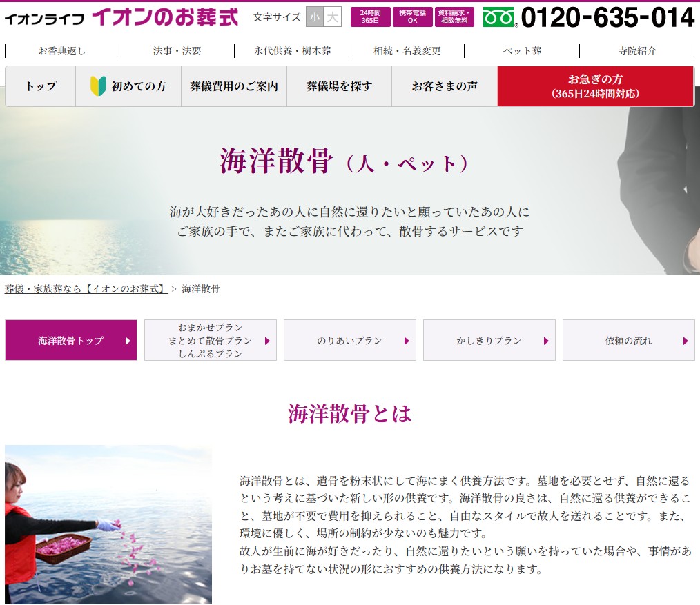Click the green free-dial phone icon
Screen dimensions: 700x605
click(x=499, y=17)
